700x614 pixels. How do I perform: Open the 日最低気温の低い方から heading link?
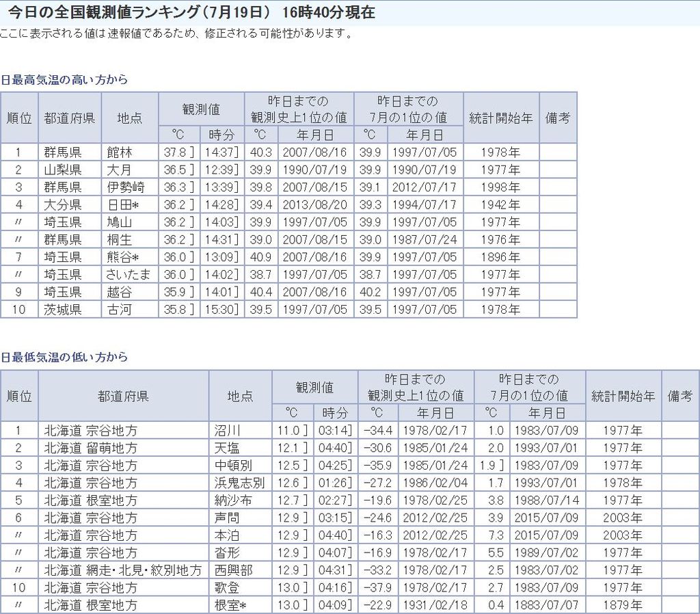click(64, 357)
